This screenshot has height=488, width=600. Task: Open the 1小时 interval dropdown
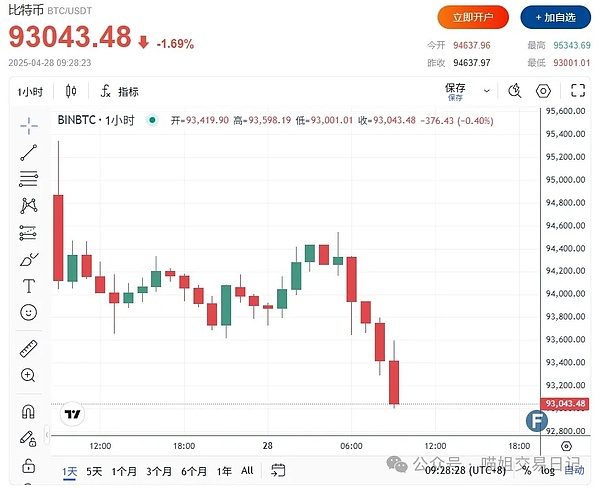click(x=29, y=91)
